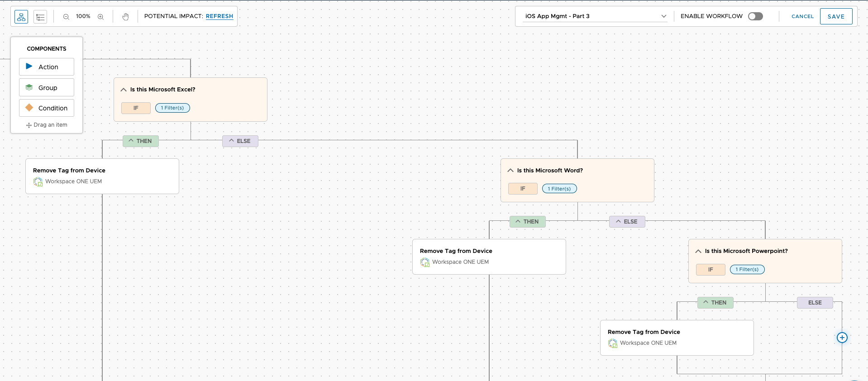Click Workspace ONE UEM icon under Powerpoint branch
Image resolution: width=868 pixels, height=381 pixels.
pos(613,343)
